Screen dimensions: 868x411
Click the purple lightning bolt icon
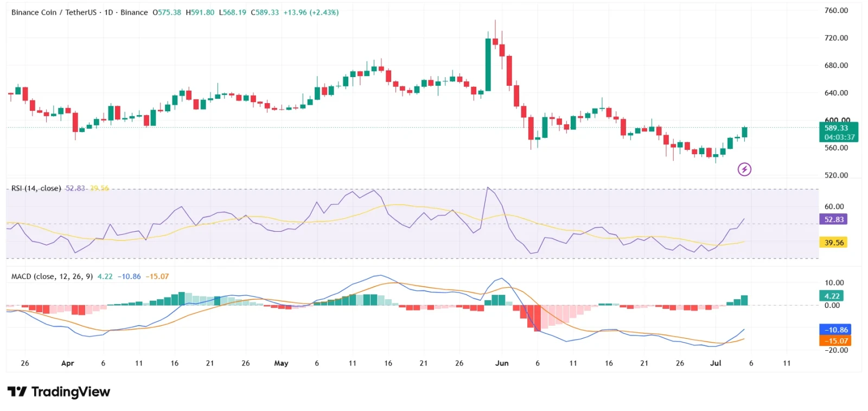click(744, 169)
